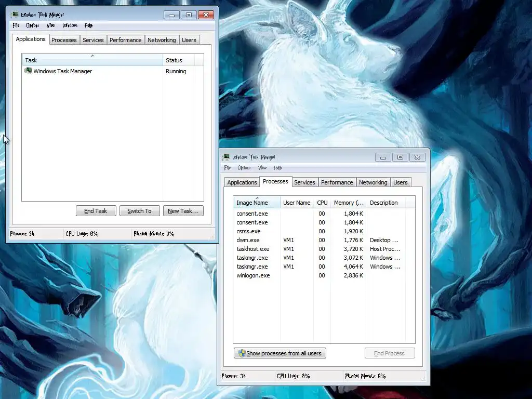Select the active Applications tab above the task list
Image resolution: width=532 pixels, height=399 pixels.
[31, 39]
